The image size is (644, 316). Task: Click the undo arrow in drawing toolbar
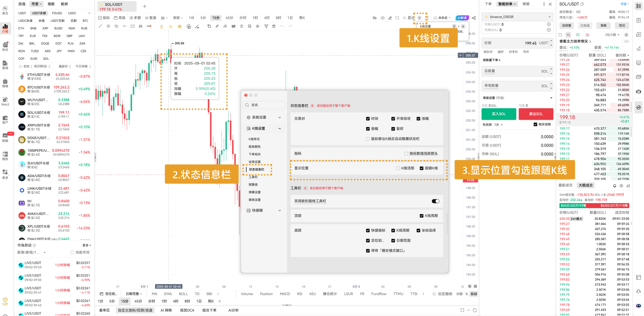tap(282, 26)
